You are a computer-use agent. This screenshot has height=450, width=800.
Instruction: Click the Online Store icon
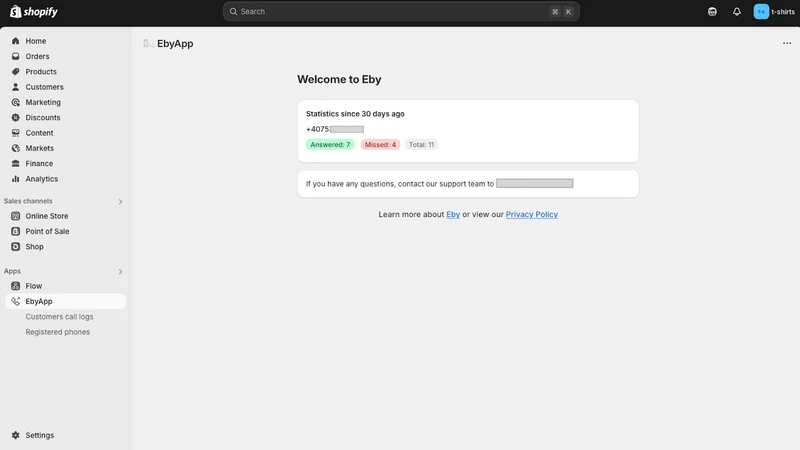(x=15, y=216)
